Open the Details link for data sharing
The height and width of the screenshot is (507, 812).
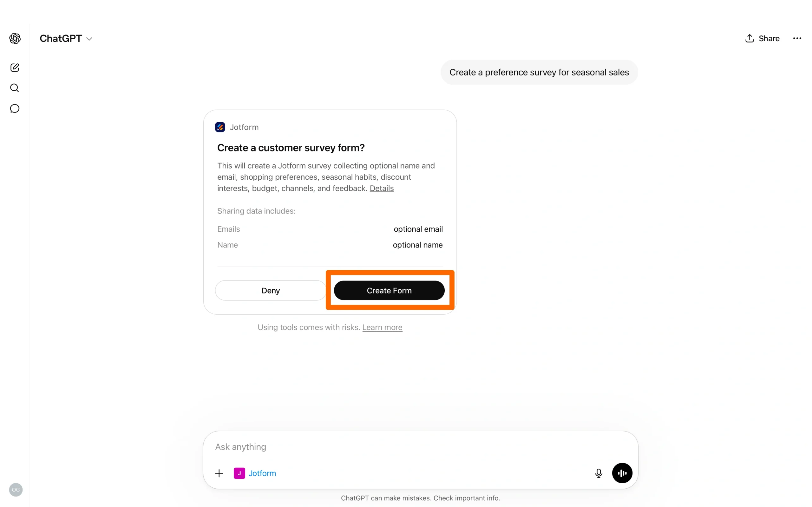coord(382,189)
